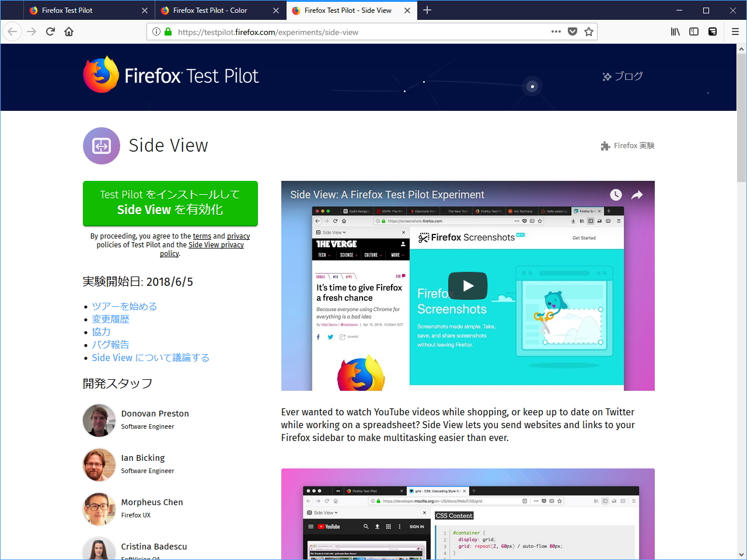Click the green Side View logo badge
747x560 pixels.
pos(101,146)
